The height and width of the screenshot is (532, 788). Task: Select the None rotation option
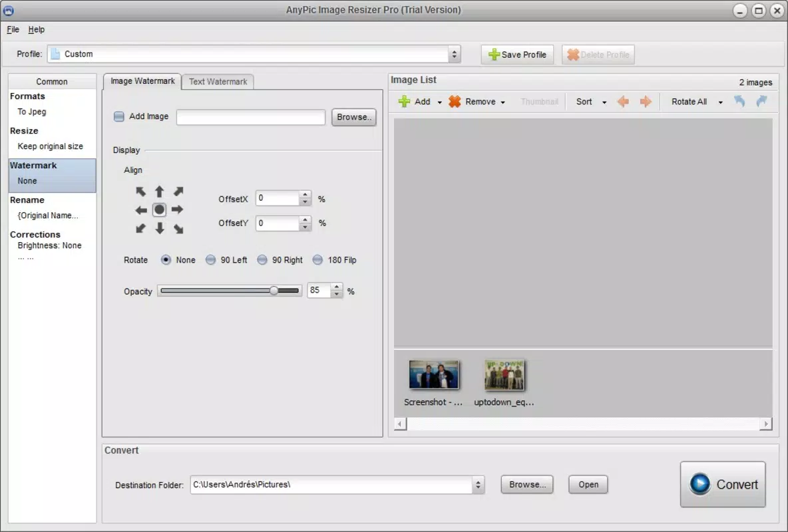(x=166, y=260)
